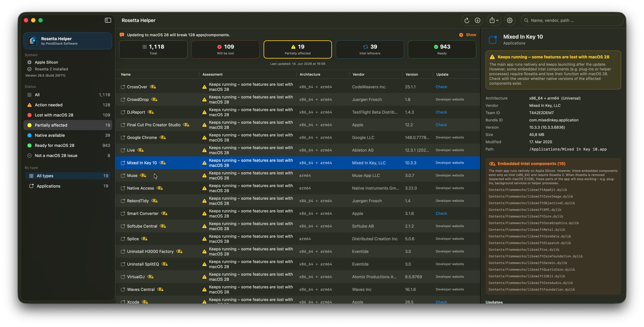Click eye warning icon next to Final Cut Pro

pos(186,125)
